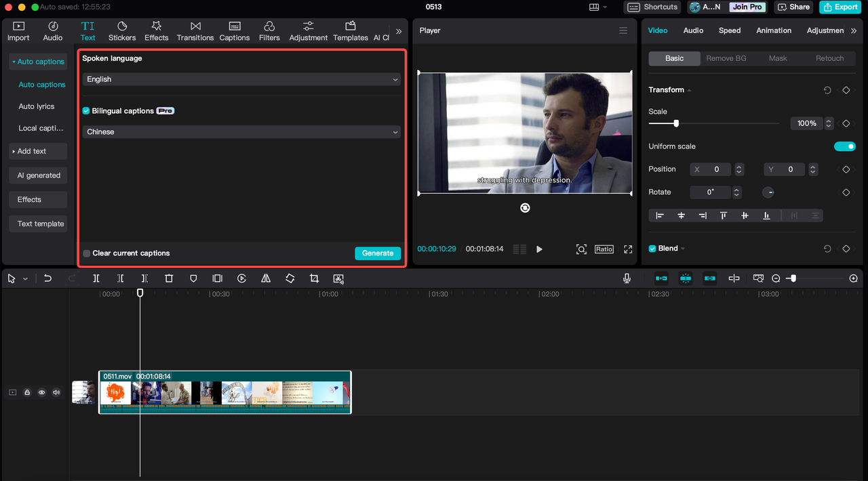Image resolution: width=868 pixels, height=481 pixels.
Task: Toggle main track magnet snapping
Action: tap(661, 278)
